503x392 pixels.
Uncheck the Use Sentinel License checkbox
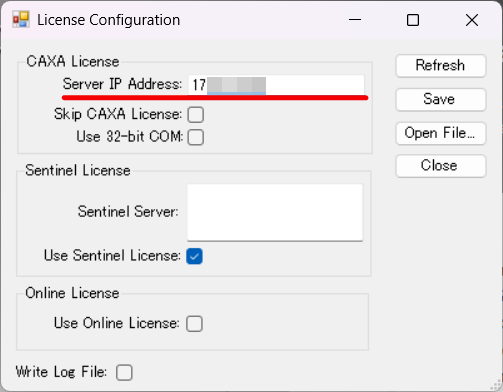(194, 256)
